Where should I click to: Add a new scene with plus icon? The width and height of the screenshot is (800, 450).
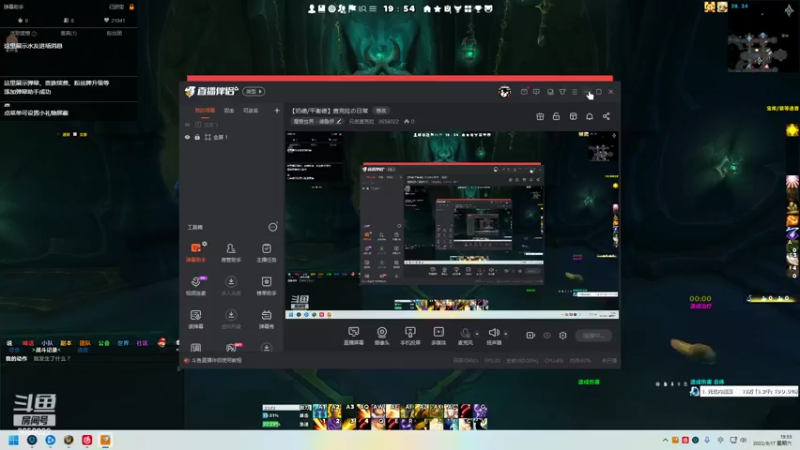(277, 110)
